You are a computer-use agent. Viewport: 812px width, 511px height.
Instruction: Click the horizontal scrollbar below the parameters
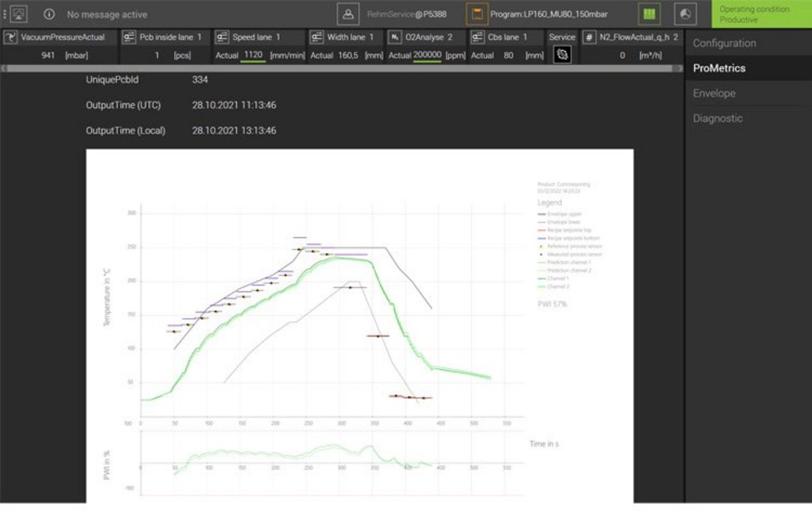pos(341,68)
